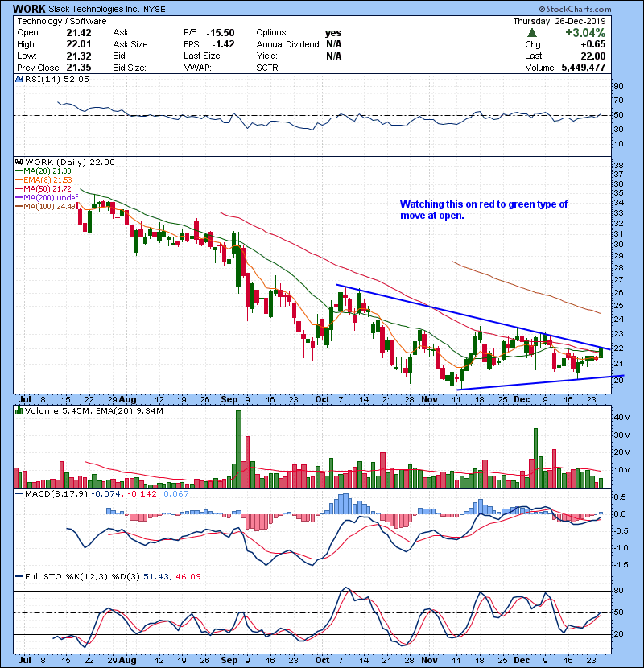This screenshot has height=668, width=644.
Task: Click the 'WORK (Daily) 22.00' chart label
Action: click(x=70, y=163)
